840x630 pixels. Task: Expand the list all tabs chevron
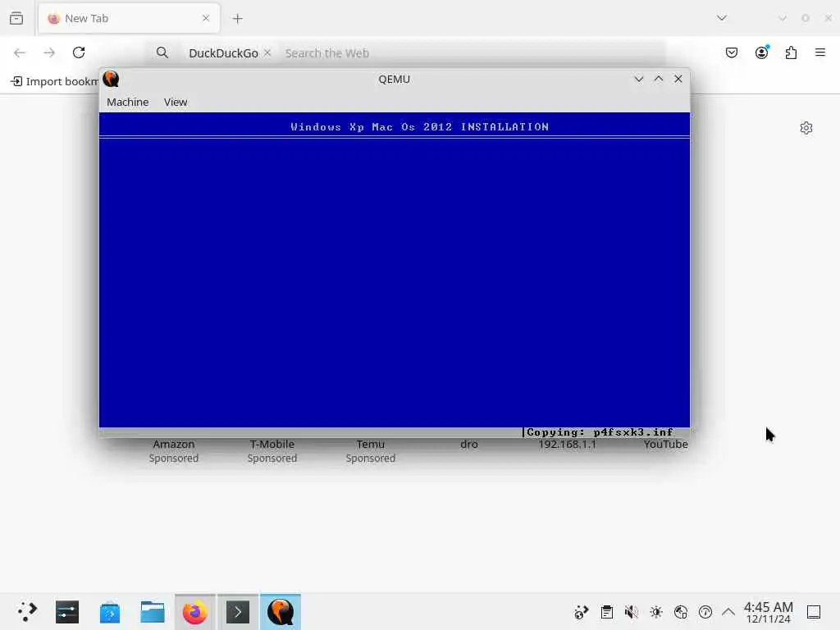[x=722, y=18]
